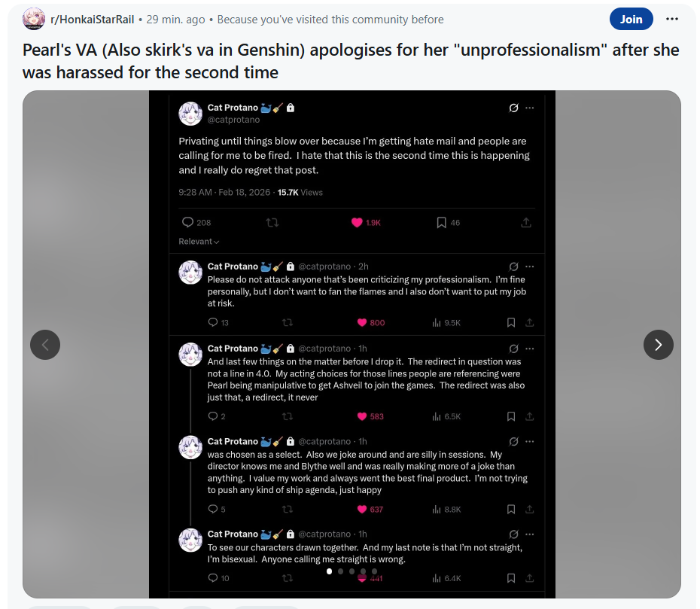The height and width of the screenshot is (609, 700).
Task: Click the Join community button
Action: tap(632, 20)
